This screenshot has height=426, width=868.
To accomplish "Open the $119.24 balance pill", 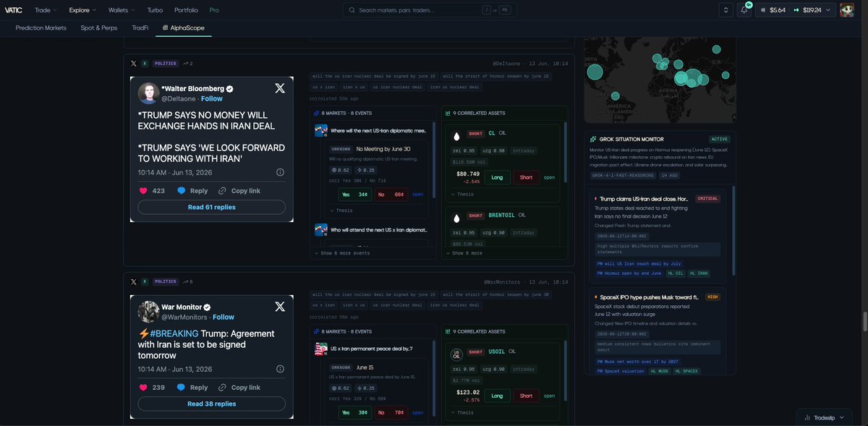I will click(x=812, y=10).
